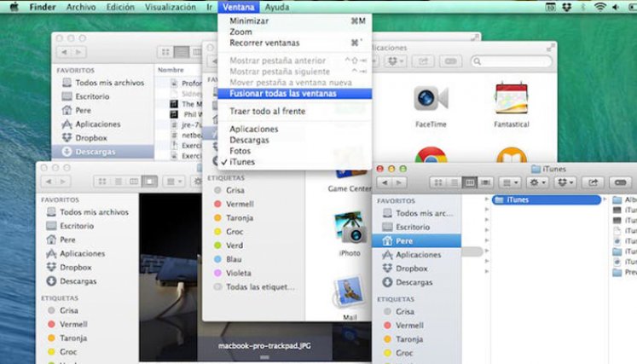
Task: Show Todas las etiquetas in the Aplicaciones sidebar
Action: [255, 286]
